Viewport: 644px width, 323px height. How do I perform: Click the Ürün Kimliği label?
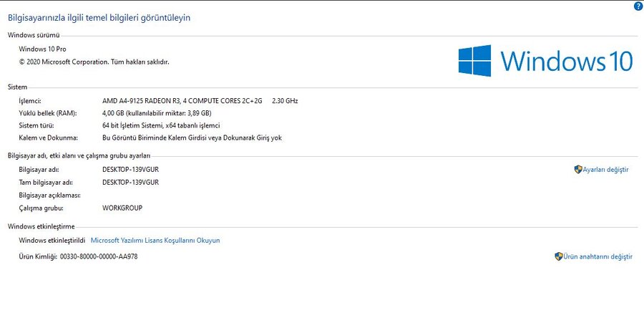pos(38,256)
